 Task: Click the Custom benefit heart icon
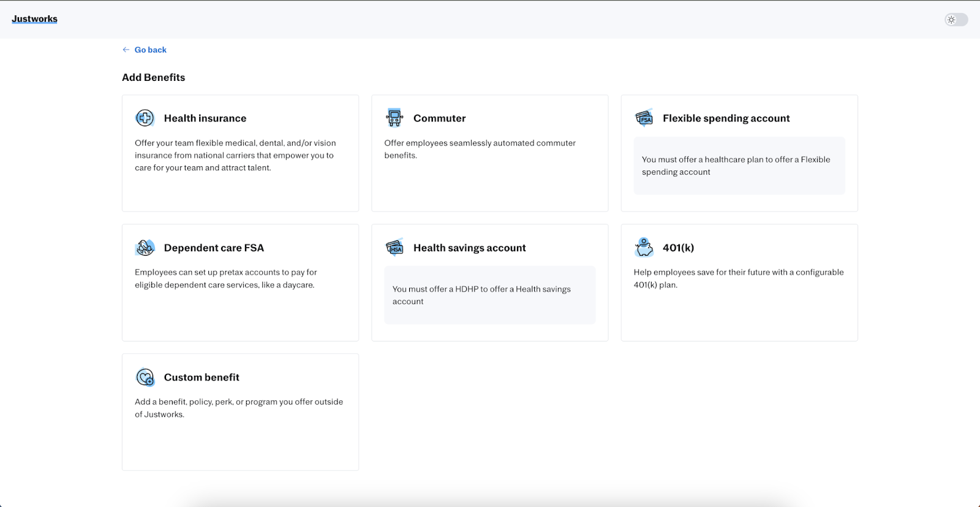point(145,377)
